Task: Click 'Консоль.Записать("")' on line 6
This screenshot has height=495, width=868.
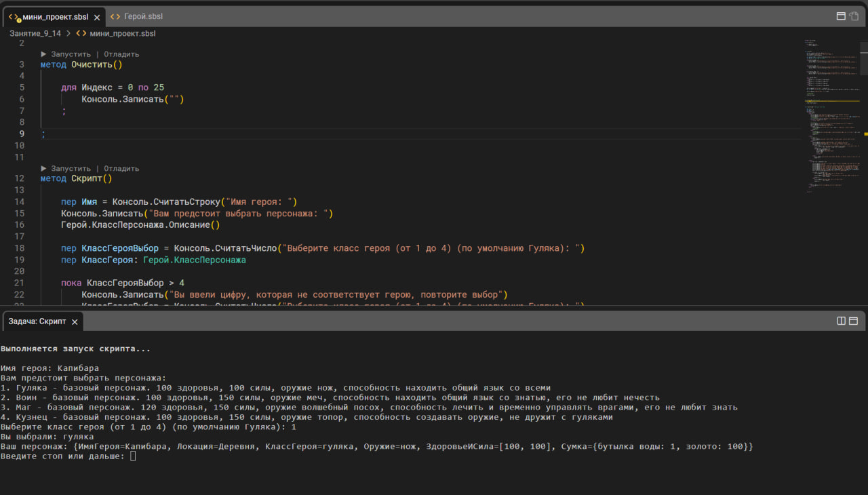Action: (133, 99)
